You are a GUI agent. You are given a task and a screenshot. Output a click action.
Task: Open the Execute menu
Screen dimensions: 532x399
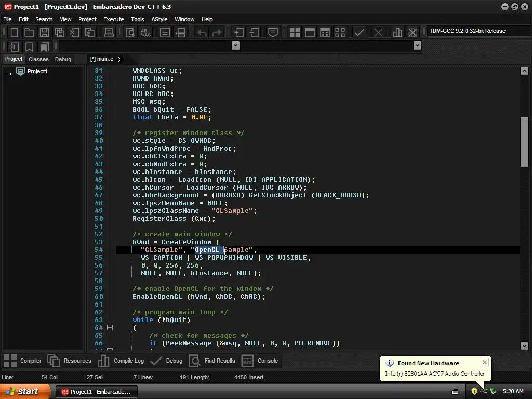114,19
